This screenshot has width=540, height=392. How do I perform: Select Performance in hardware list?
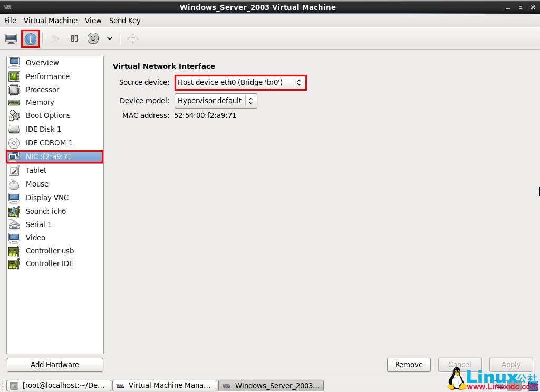tap(55, 76)
